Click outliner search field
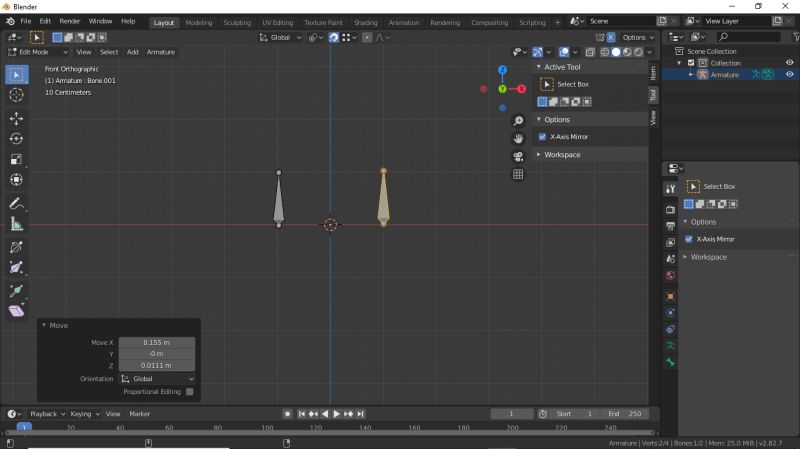 click(x=749, y=37)
